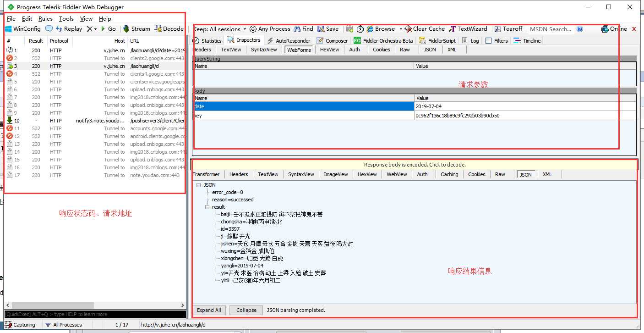Click the blue help question icon
Screen dimensions: 644x333
click(580, 29)
